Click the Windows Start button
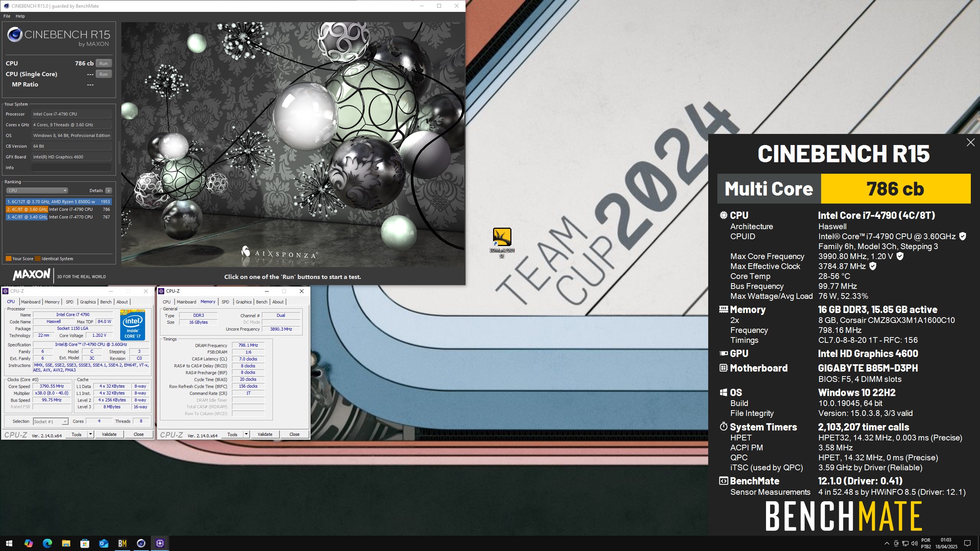Screen dimensions: 980x551 pos(9,543)
